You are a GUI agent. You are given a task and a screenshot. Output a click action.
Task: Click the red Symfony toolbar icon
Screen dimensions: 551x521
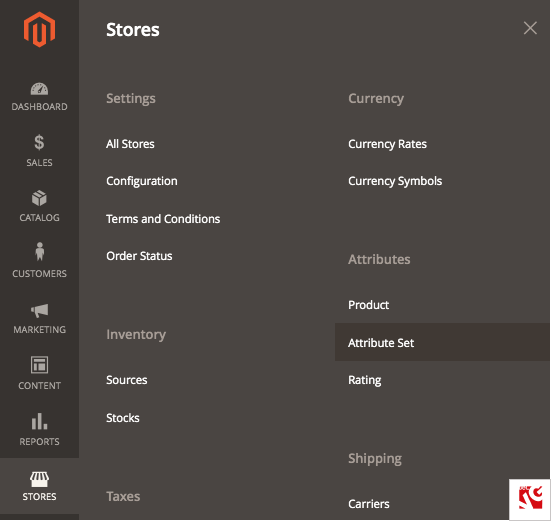(530, 497)
